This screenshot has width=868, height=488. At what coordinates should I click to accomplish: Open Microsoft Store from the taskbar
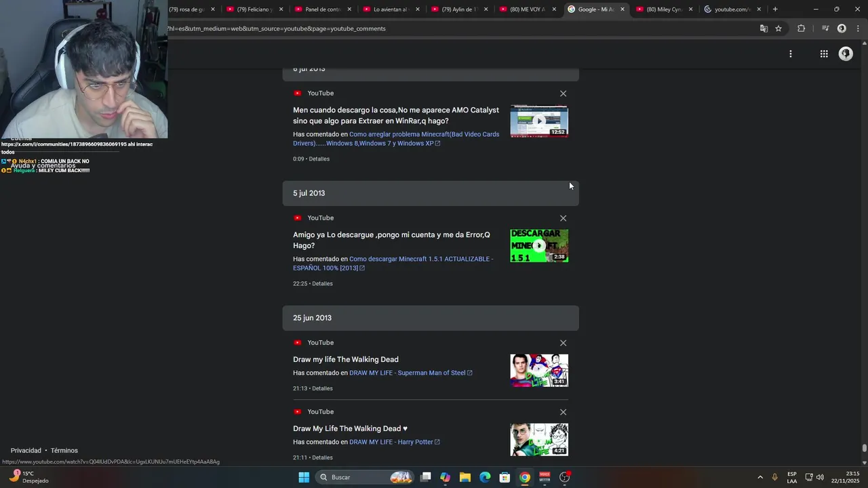505,477
